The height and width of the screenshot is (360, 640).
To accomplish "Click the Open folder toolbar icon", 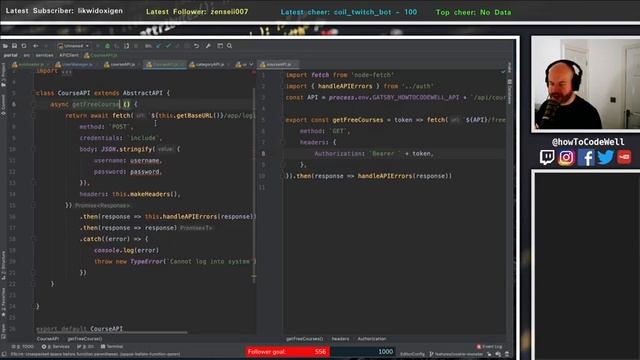I will pos(5,46).
